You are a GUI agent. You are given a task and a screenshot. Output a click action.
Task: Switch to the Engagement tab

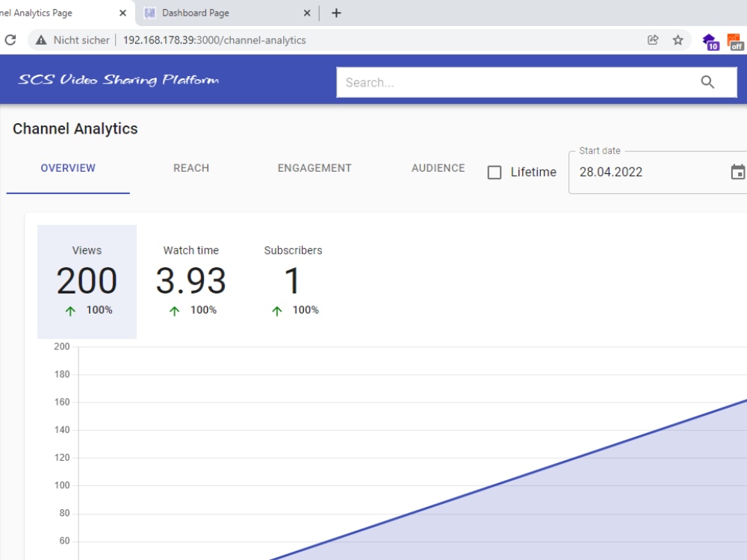pyautogui.click(x=314, y=168)
